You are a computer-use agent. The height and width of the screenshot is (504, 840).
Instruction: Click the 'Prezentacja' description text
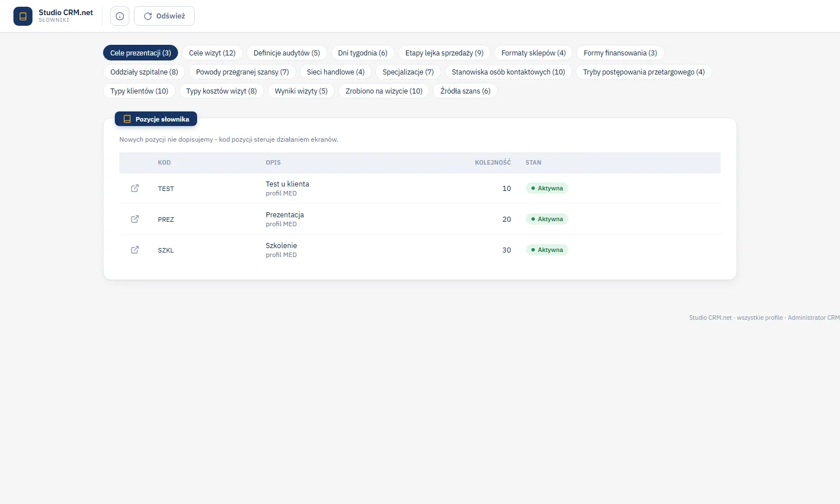point(284,214)
